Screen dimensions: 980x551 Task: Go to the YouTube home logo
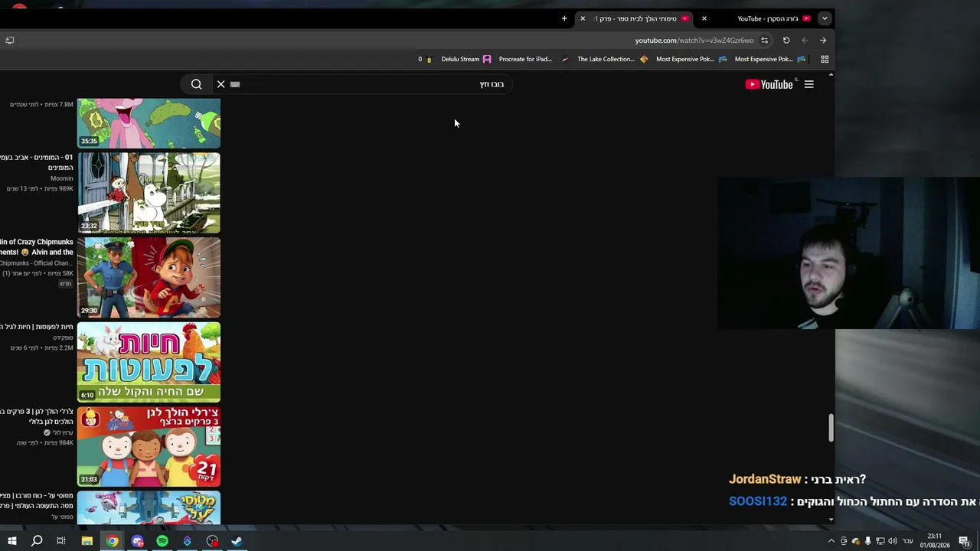[769, 84]
